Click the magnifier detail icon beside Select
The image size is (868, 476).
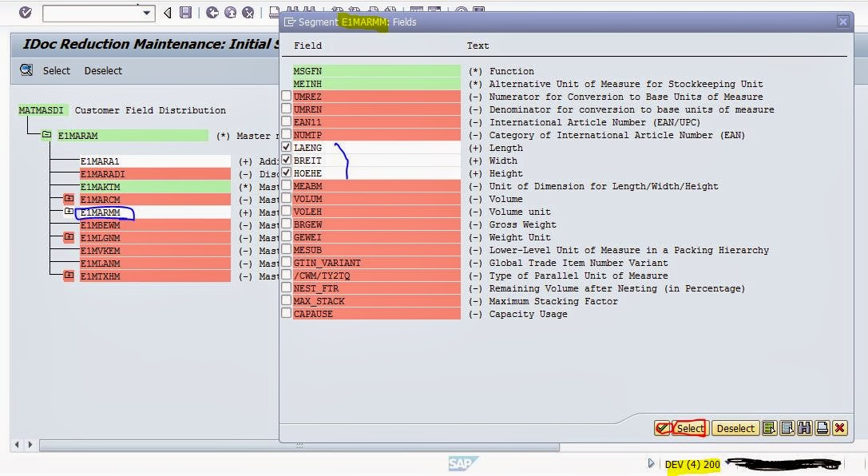[x=26, y=70]
